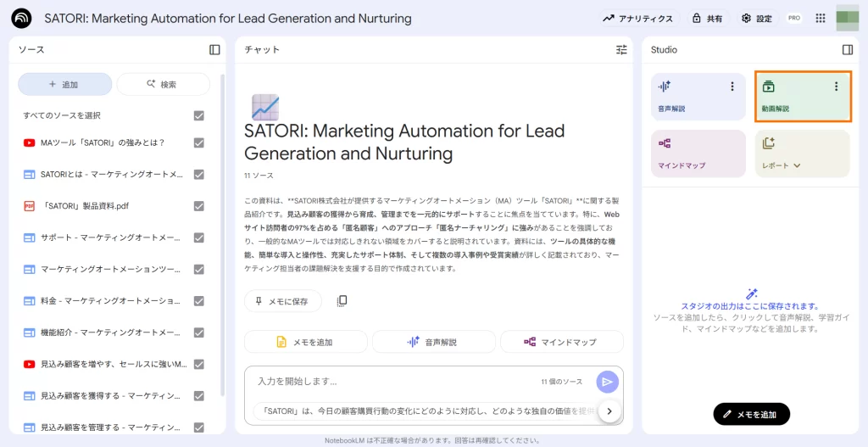Open 設定 settings button
This screenshot has height=447, width=868.
point(757,19)
